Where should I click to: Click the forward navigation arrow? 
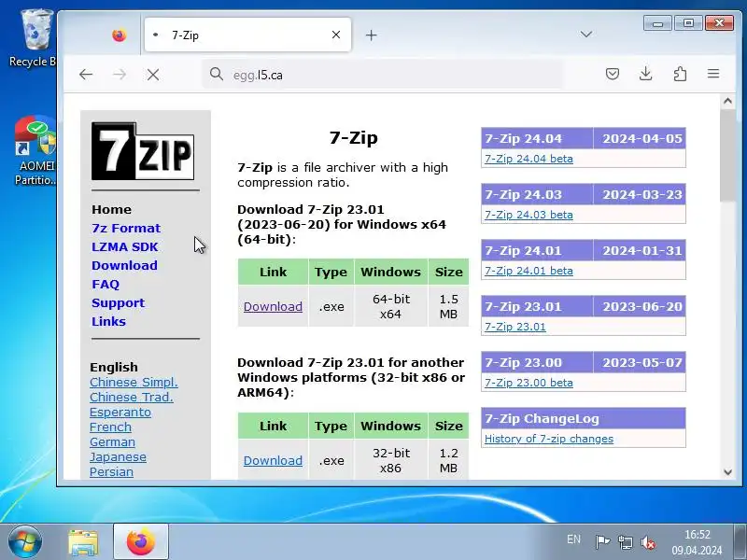[120, 75]
